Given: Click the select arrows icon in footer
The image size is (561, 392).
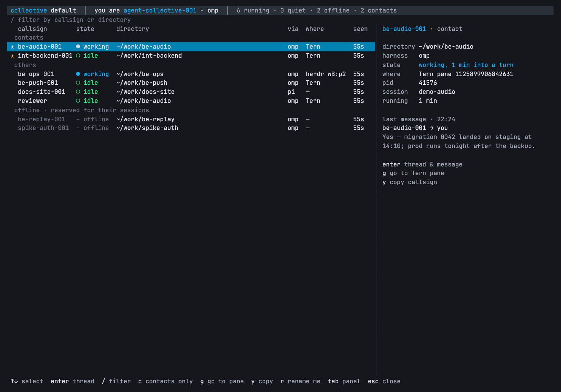Looking at the screenshot, I should coord(14,381).
